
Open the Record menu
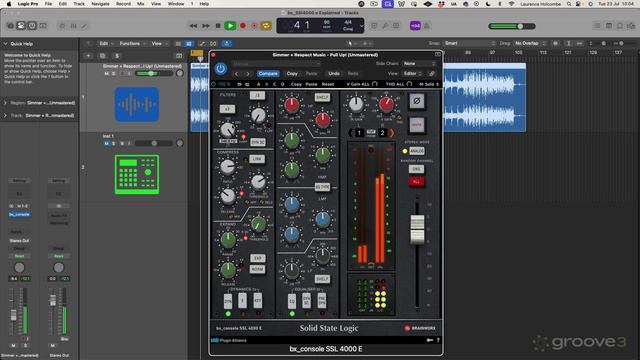(x=123, y=4)
